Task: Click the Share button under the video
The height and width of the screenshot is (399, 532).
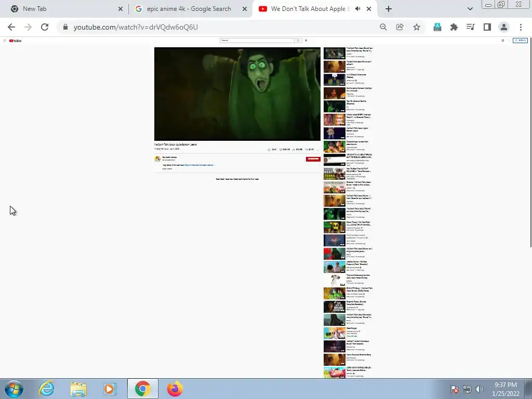Action: point(297,149)
